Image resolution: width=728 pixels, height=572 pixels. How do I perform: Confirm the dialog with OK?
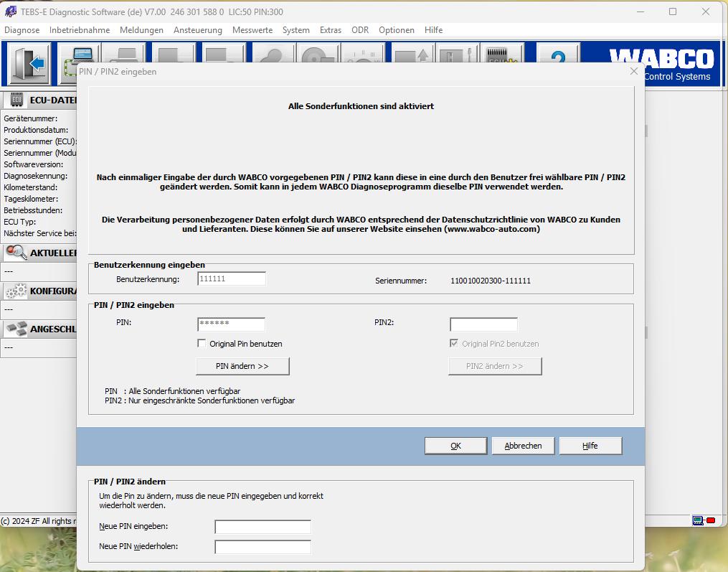tap(455, 445)
